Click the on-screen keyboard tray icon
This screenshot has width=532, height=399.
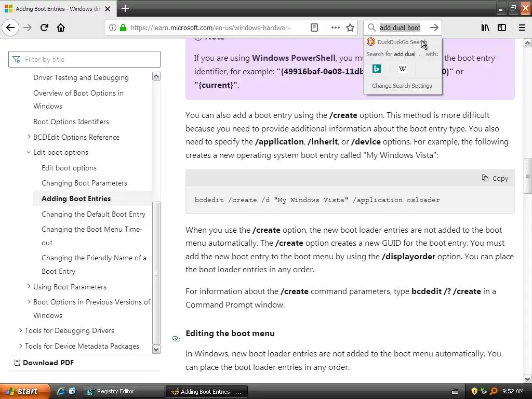click(x=455, y=392)
